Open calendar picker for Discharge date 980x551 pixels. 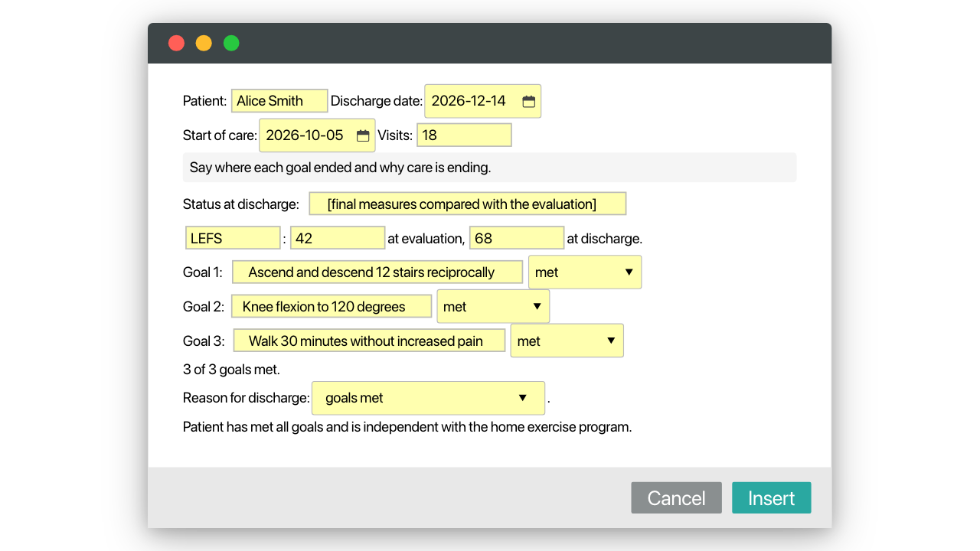point(528,101)
